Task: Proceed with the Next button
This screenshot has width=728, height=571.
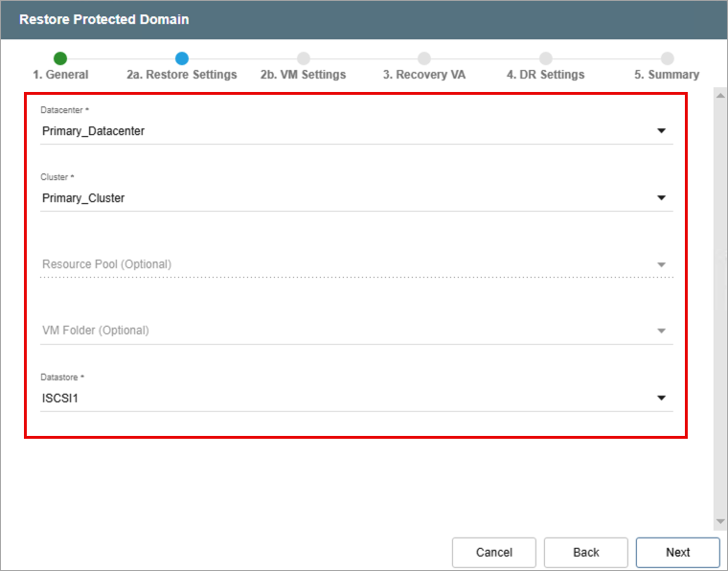Action: pyautogui.click(x=677, y=552)
